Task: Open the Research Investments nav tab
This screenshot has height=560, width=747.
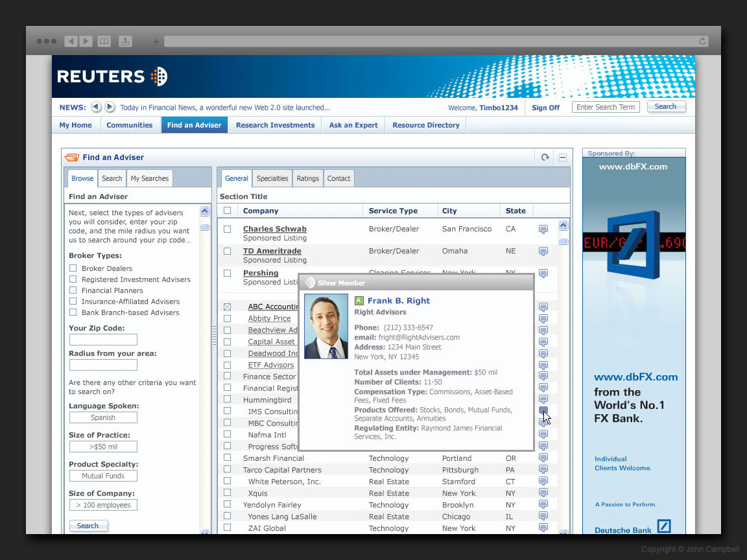Action: tap(276, 124)
